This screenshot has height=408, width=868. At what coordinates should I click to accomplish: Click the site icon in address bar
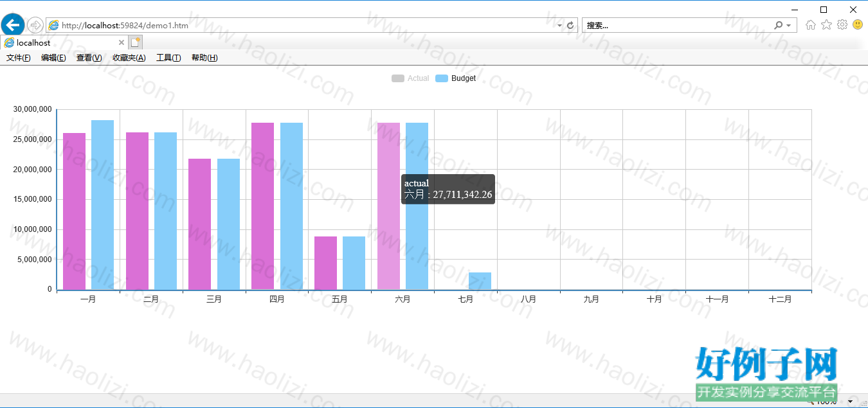pyautogui.click(x=53, y=26)
